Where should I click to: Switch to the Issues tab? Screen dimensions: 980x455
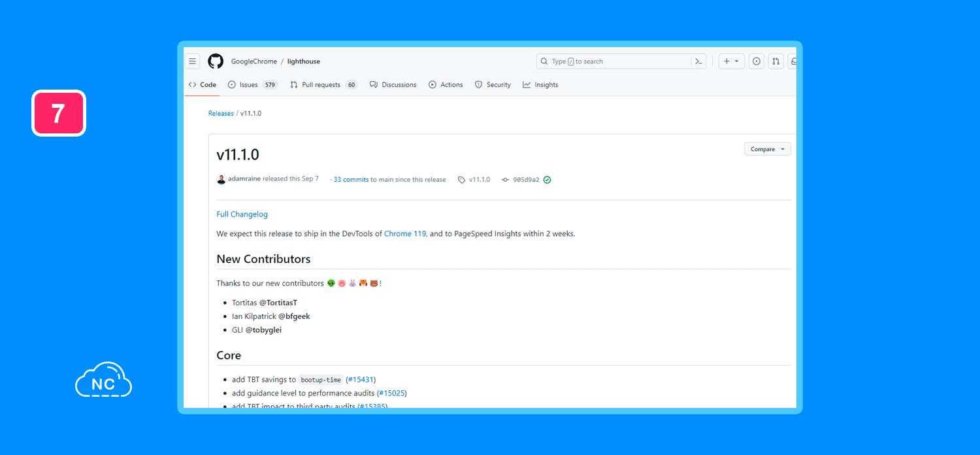pyautogui.click(x=253, y=85)
